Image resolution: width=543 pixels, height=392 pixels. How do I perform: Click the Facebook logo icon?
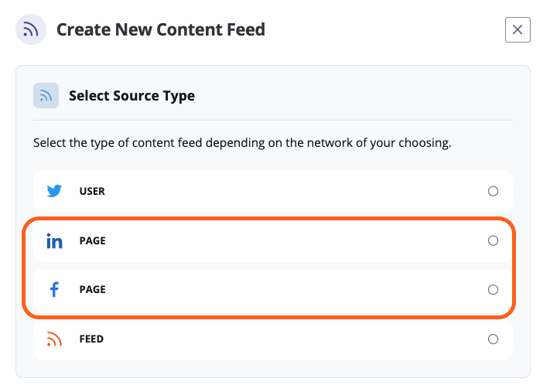[54, 289]
